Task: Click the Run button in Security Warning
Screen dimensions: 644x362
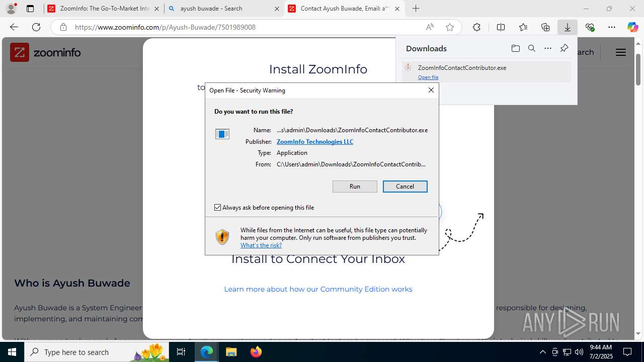Action: pyautogui.click(x=355, y=187)
